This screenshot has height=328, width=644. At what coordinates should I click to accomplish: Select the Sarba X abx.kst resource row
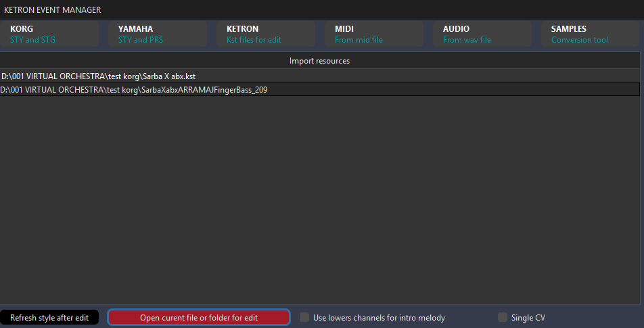coord(99,76)
